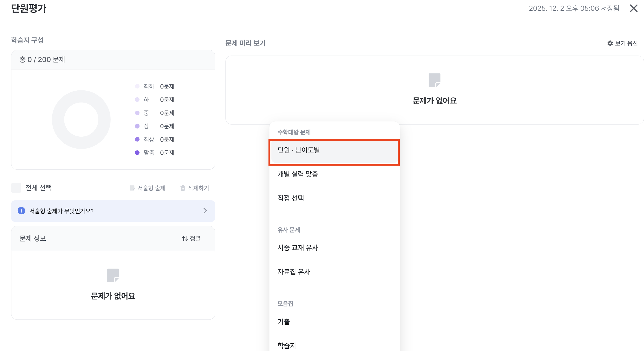Check the 전체 선택 checkbox
The width and height of the screenshot is (644, 351).
pyautogui.click(x=16, y=188)
